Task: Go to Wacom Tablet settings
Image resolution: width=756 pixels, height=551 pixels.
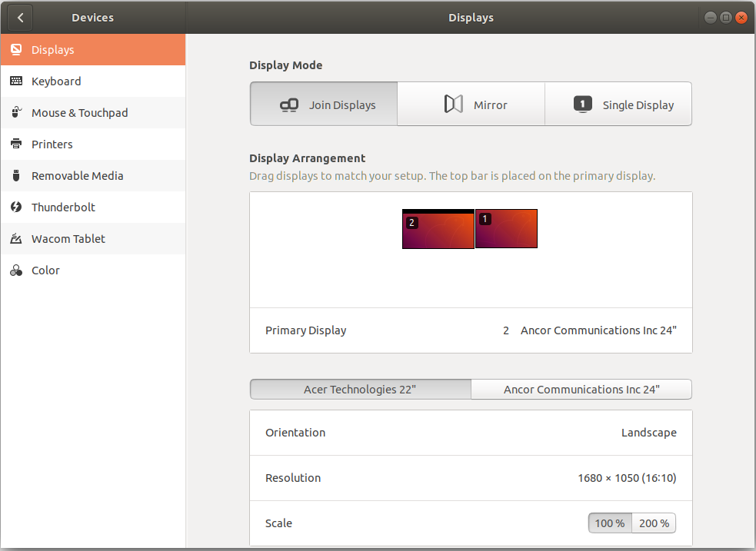Action: pyautogui.click(x=93, y=238)
